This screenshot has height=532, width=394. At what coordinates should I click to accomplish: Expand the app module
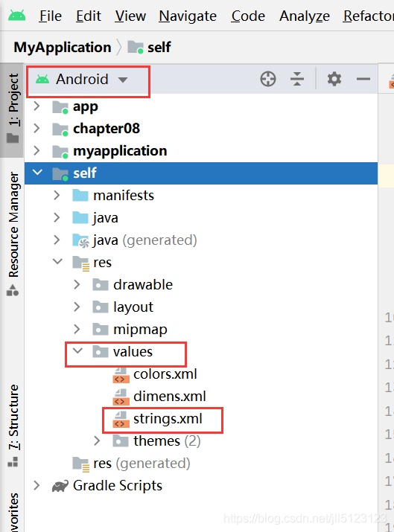[x=36, y=106]
